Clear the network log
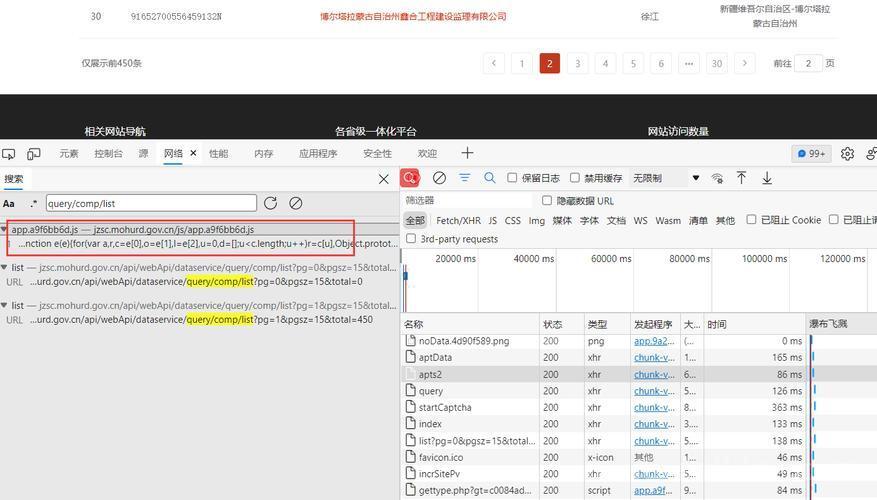The height and width of the screenshot is (500, 877). (440, 178)
